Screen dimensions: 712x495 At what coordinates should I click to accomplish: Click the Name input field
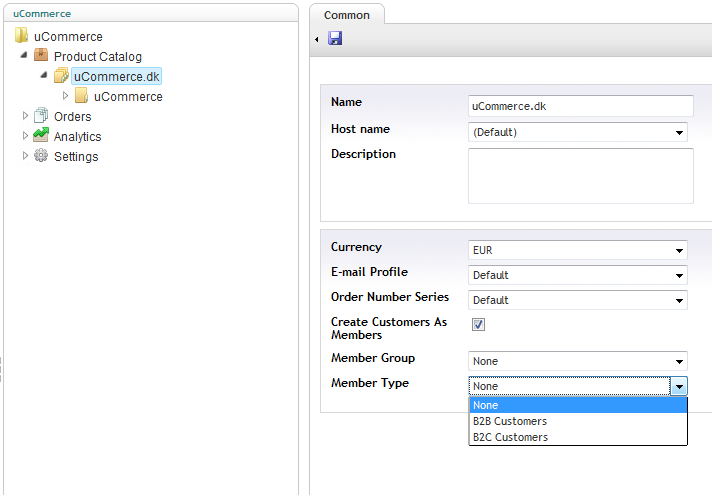pos(581,106)
